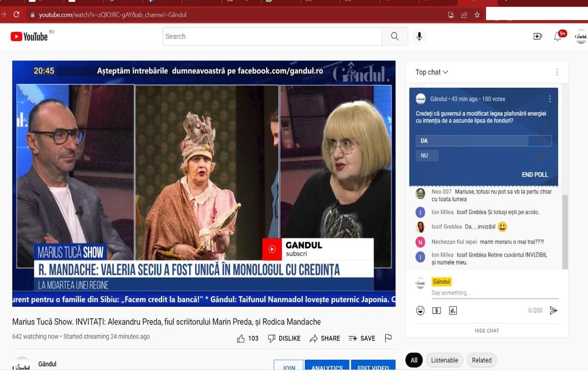This screenshot has height=392, width=588.
Task: Click Nechezan fiul iepei's avatar
Action: 420,242
